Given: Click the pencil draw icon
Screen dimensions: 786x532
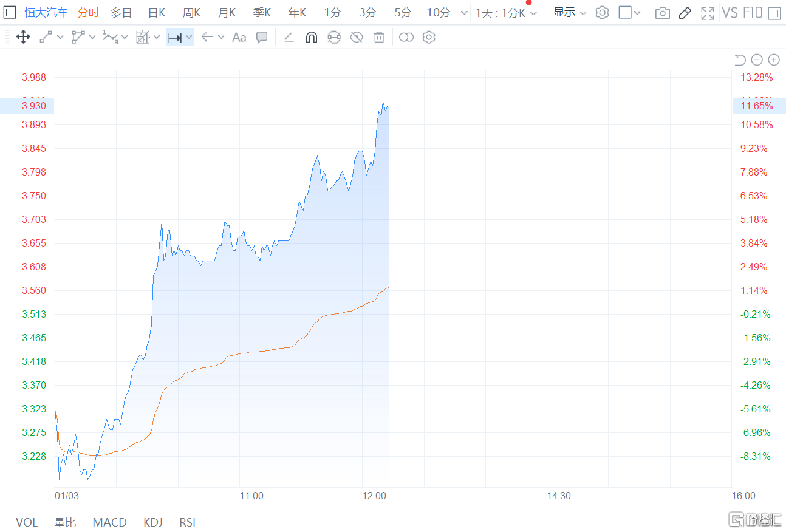Looking at the screenshot, I should coord(685,13).
